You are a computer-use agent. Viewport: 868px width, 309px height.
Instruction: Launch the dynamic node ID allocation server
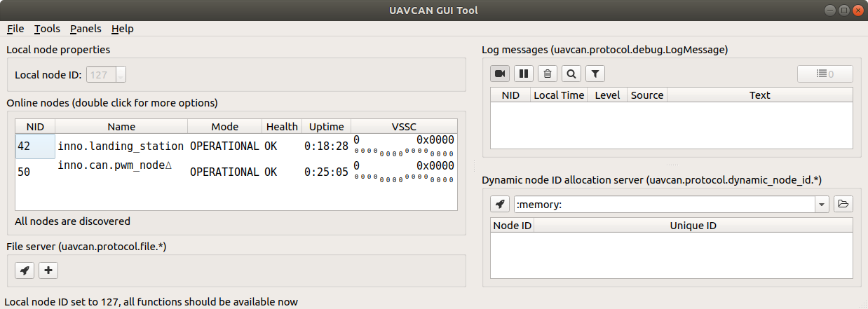click(x=500, y=204)
